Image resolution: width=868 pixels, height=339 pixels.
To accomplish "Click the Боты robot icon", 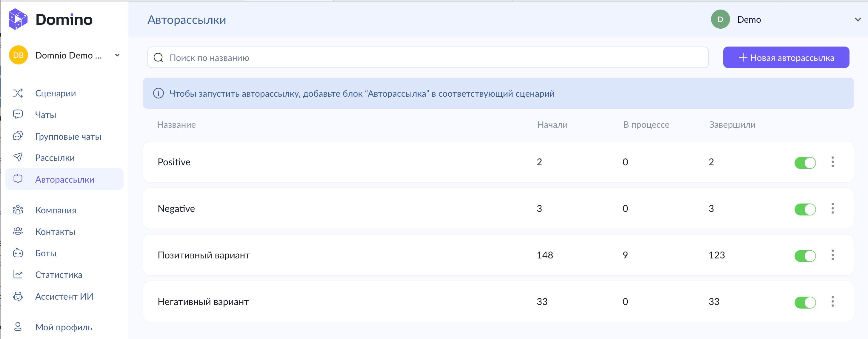I will 18,253.
